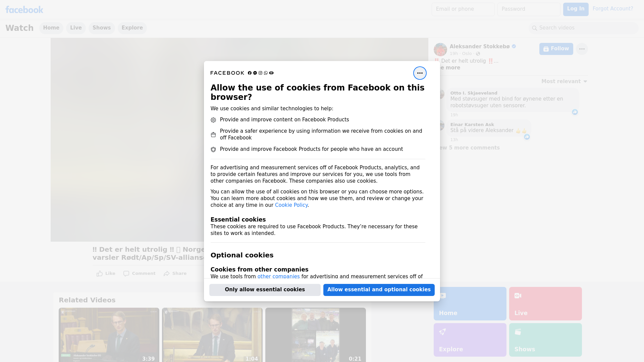Click the Optional cookies heading
The image size is (644, 362).
[x=242, y=255]
